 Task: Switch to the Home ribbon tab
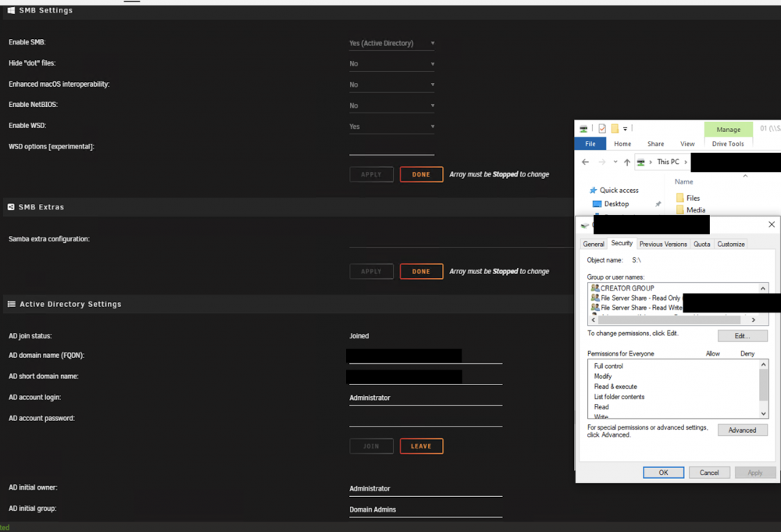point(622,144)
